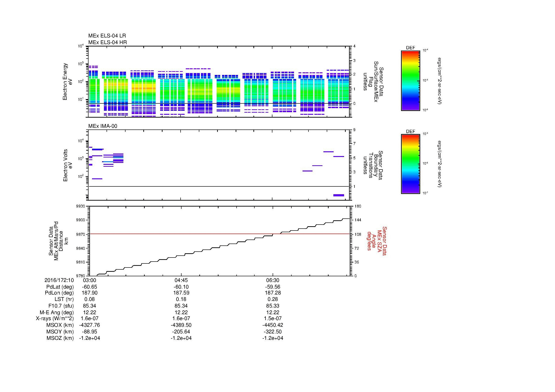Viewport: 555px width, 392px height.
Task: Select the 'MEx ELS-04 LR' panel title
Action: click(x=107, y=36)
